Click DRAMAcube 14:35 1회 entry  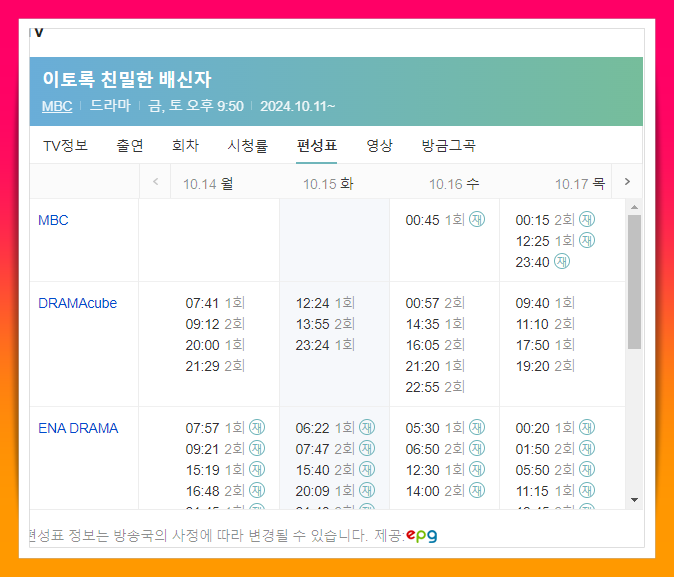435,324
